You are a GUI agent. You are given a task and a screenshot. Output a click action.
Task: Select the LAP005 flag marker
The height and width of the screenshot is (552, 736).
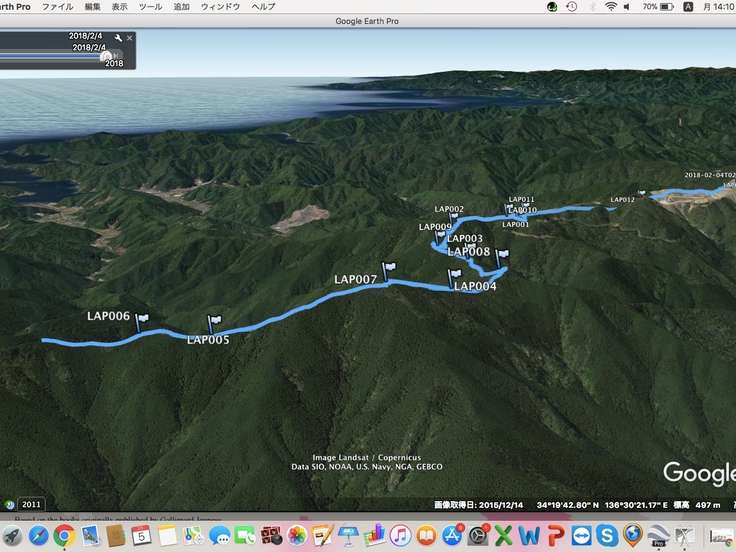coord(213,324)
